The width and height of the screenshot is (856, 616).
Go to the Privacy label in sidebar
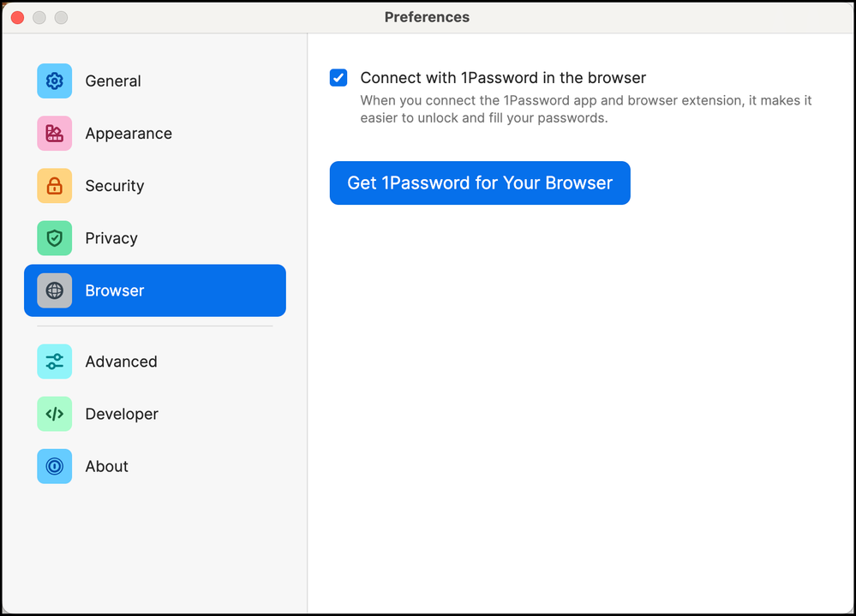pyautogui.click(x=111, y=238)
